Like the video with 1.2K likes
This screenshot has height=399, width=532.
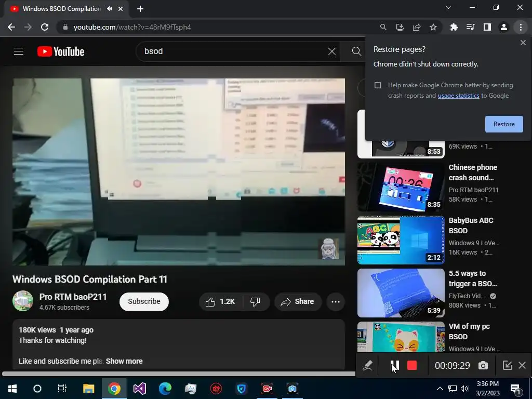pos(220,302)
